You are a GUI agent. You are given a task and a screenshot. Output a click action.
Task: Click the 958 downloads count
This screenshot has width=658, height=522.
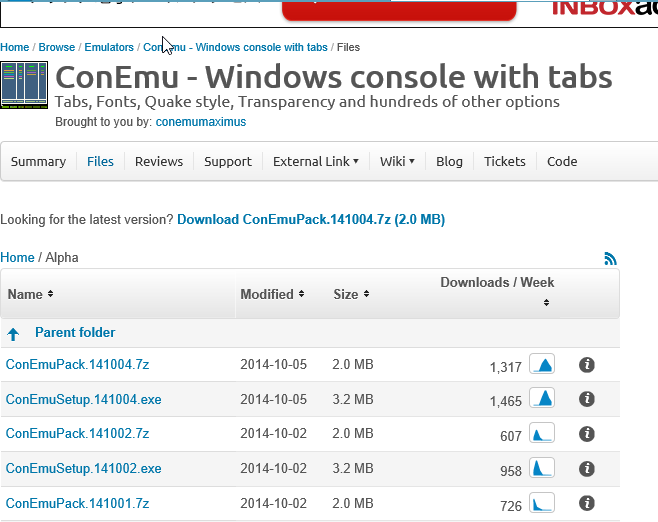(511, 471)
